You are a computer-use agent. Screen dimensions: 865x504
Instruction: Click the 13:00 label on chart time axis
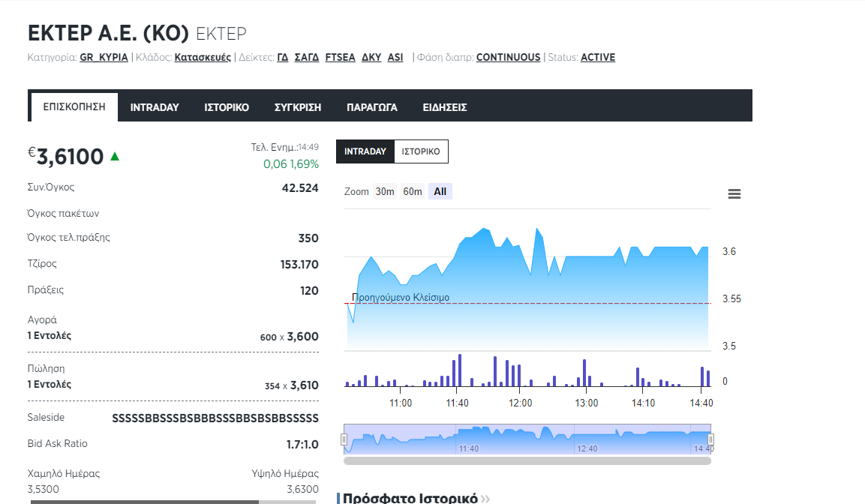coord(587,403)
